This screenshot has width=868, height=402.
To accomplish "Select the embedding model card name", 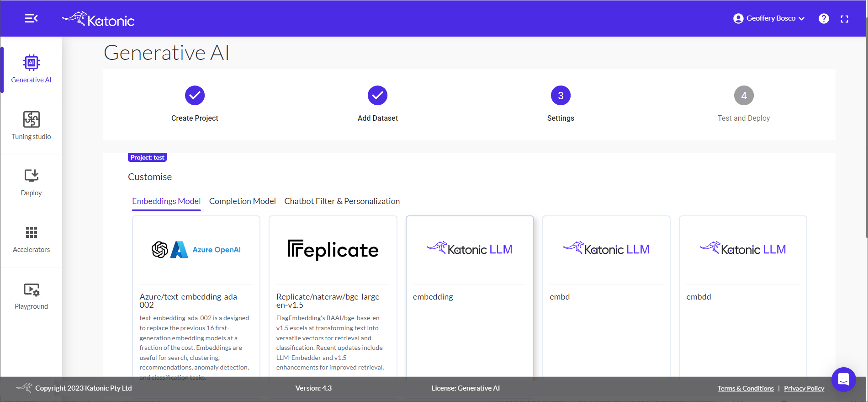I will 433,297.
